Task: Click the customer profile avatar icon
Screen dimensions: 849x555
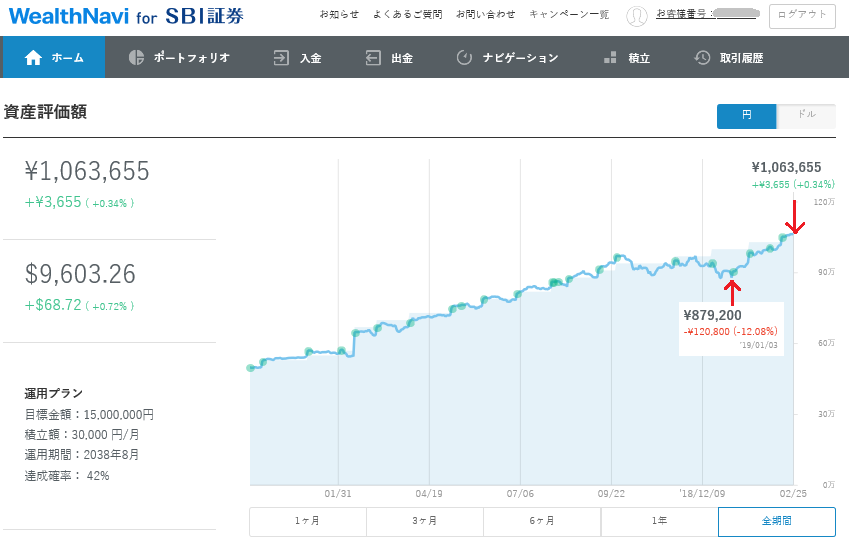Action: click(x=636, y=16)
